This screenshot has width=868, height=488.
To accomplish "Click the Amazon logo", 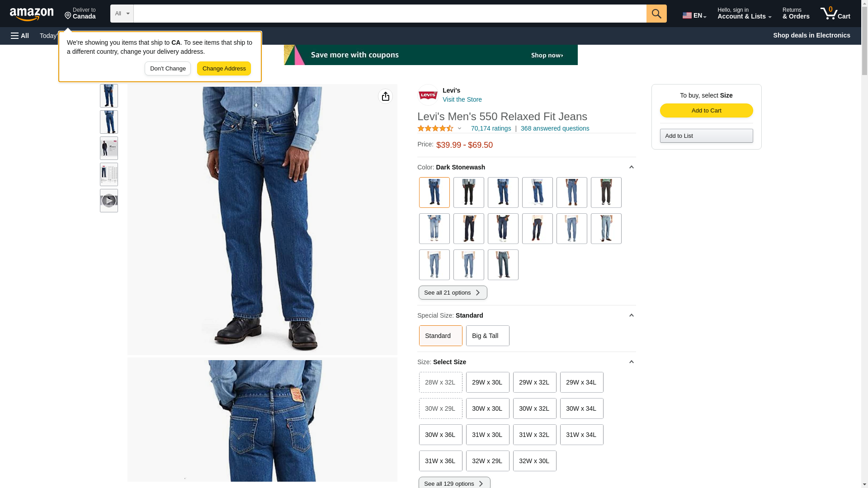I will pos(32,14).
